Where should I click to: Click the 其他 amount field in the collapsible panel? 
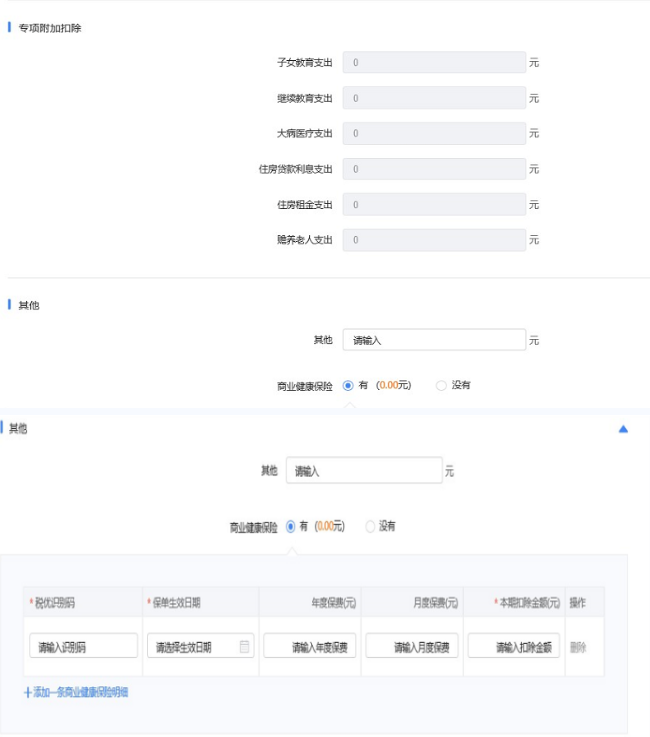click(363, 470)
